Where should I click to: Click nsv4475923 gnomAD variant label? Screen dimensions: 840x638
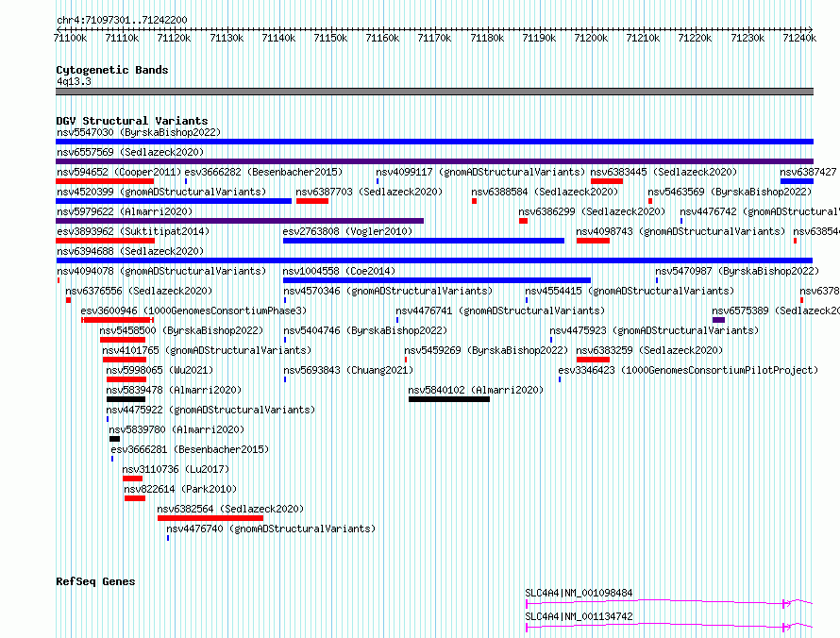pyautogui.click(x=654, y=330)
